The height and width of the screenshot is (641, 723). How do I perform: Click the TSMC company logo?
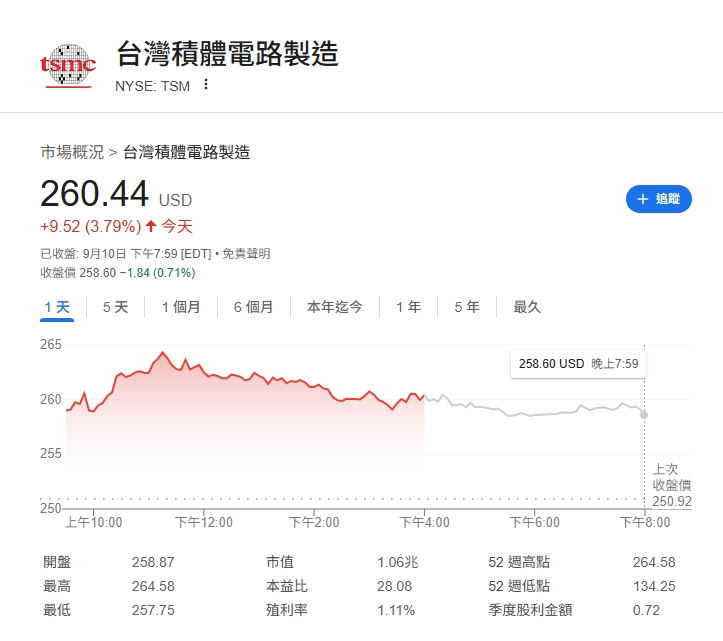(68, 65)
